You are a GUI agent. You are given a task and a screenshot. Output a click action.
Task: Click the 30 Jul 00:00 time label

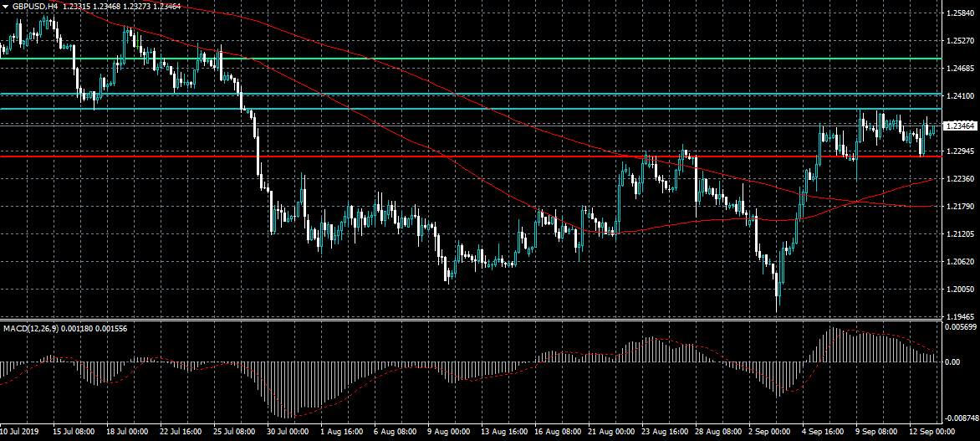[x=288, y=432]
